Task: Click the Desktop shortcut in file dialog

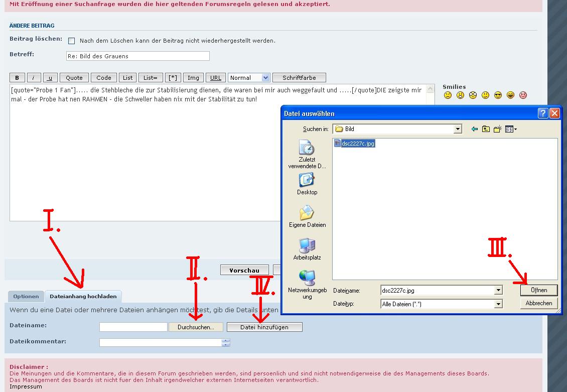Action: point(307,183)
